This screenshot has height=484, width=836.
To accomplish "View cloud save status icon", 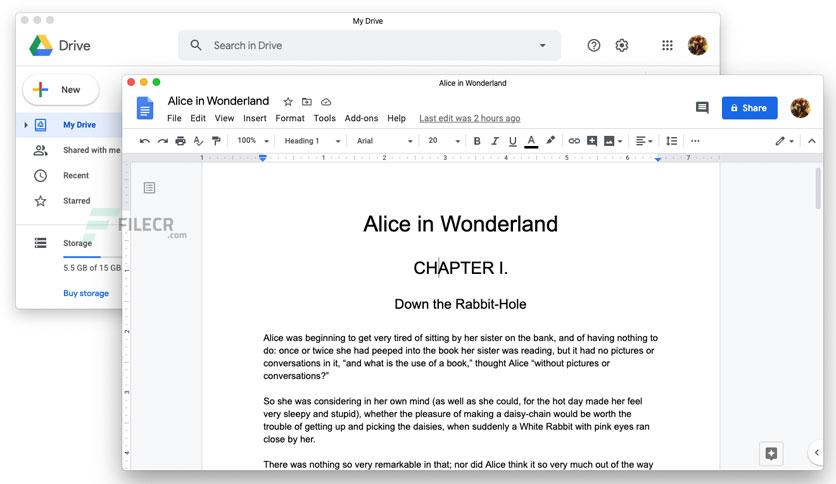I will (x=326, y=101).
